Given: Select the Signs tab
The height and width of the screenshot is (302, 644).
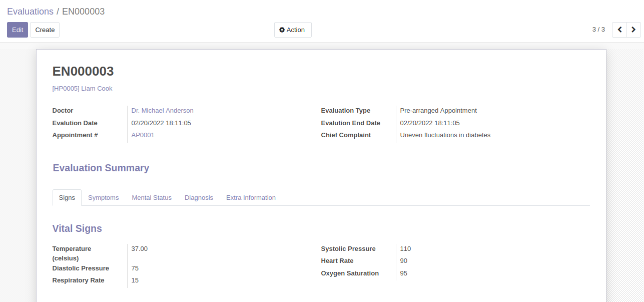Looking at the screenshot, I should click(67, 198).
